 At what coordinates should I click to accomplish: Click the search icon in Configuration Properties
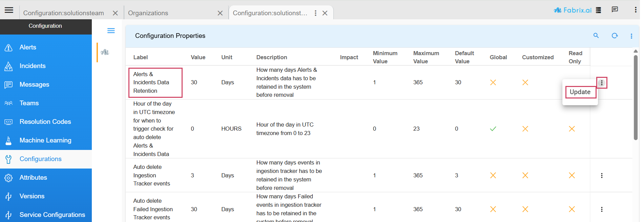tap(596, 36)
